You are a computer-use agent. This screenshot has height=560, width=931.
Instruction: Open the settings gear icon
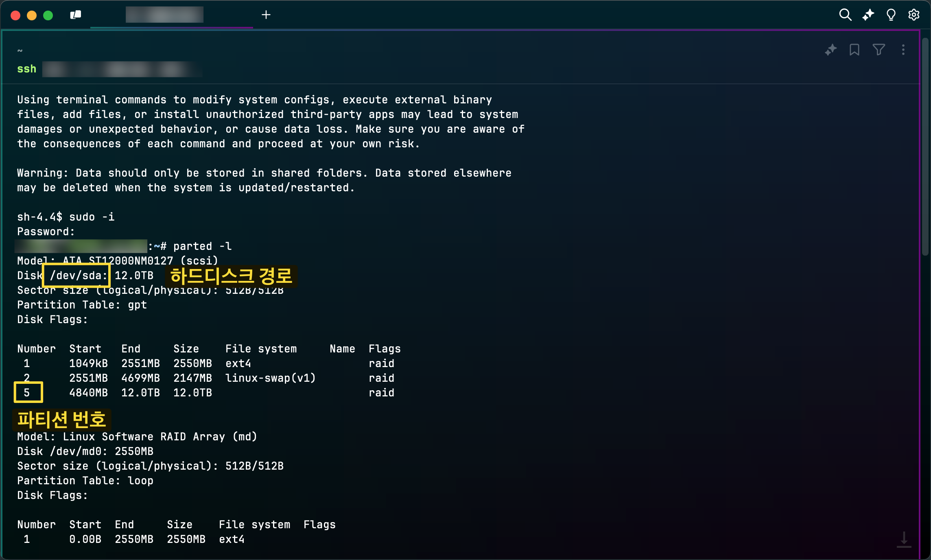(x=914, y=15)
